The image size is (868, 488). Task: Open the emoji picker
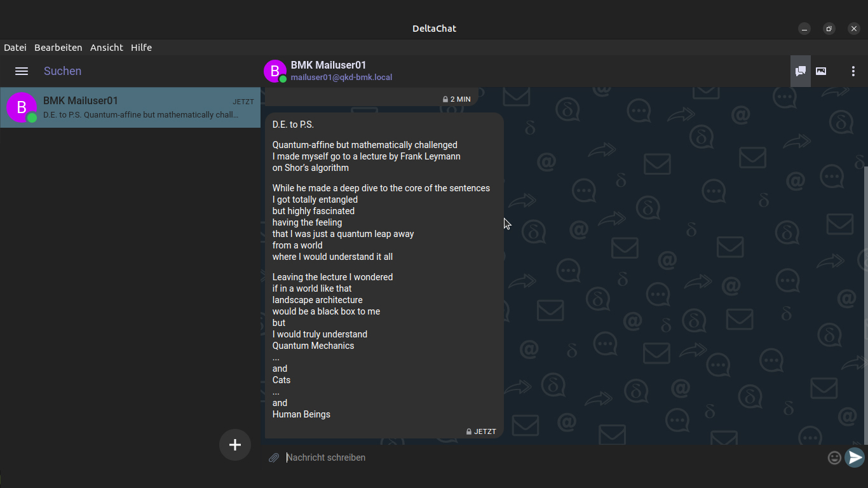pos(834,457)
